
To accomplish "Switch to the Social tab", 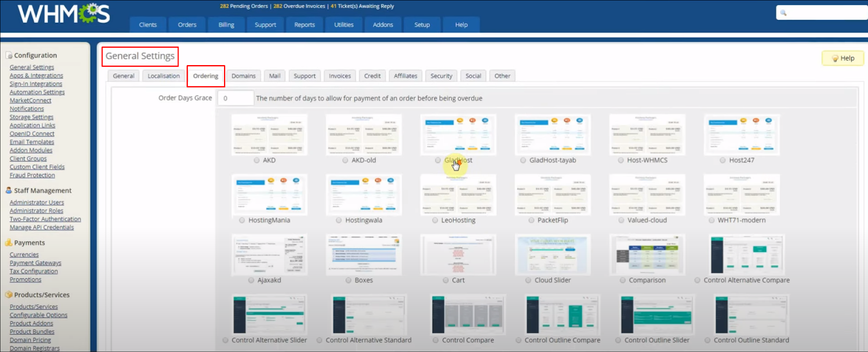I will click(x=473, y=76).
